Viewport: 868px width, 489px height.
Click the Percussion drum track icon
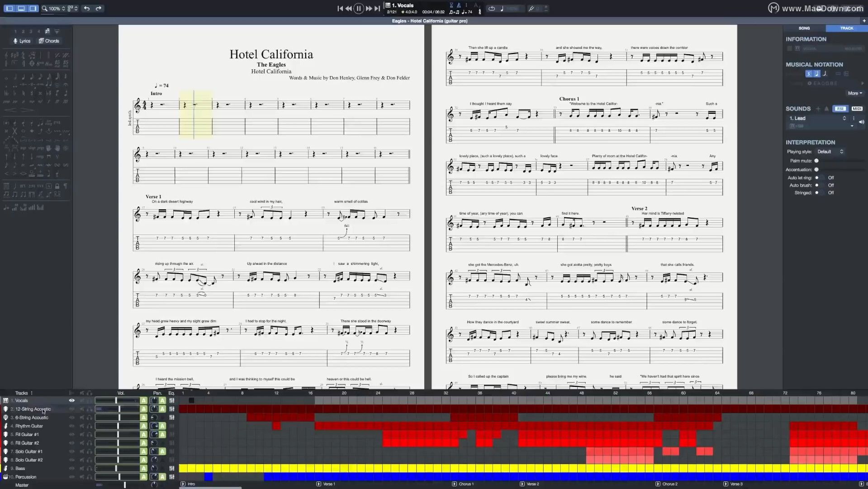(5, 477)
